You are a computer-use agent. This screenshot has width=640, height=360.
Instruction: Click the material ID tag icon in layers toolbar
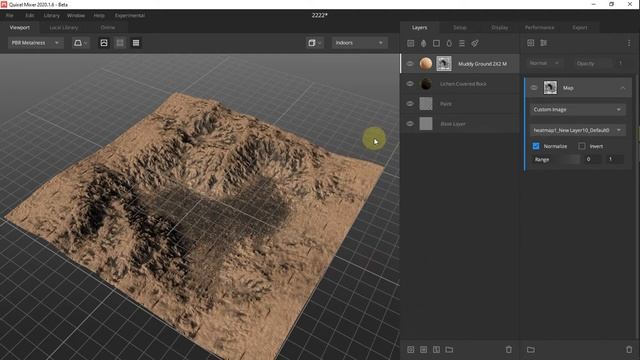point(475,43)
